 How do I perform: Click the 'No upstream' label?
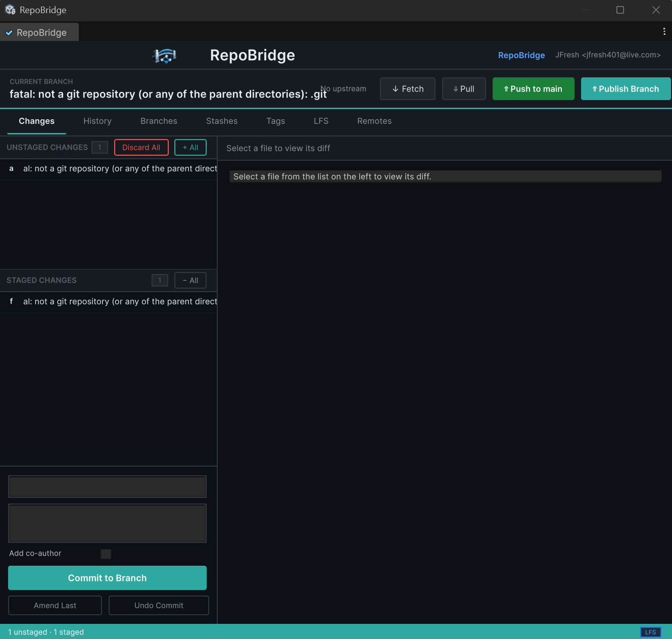pyautogui.click(x=344, y=89)
